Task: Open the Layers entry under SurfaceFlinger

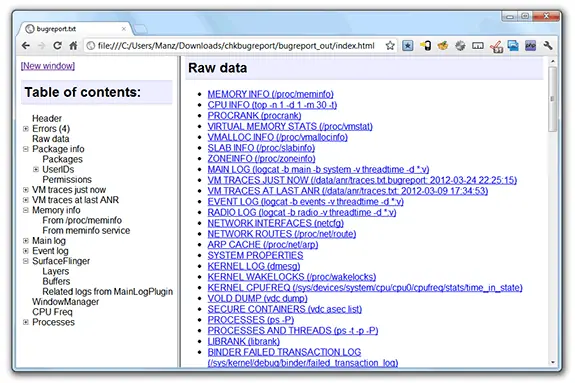Action: click(x=56, y=271)
